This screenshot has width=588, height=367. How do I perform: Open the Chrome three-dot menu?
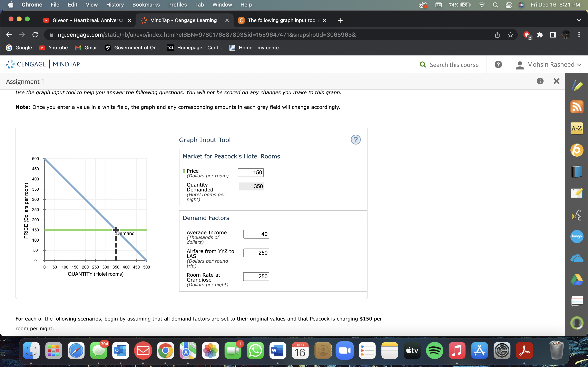click(x=579, y=35)
